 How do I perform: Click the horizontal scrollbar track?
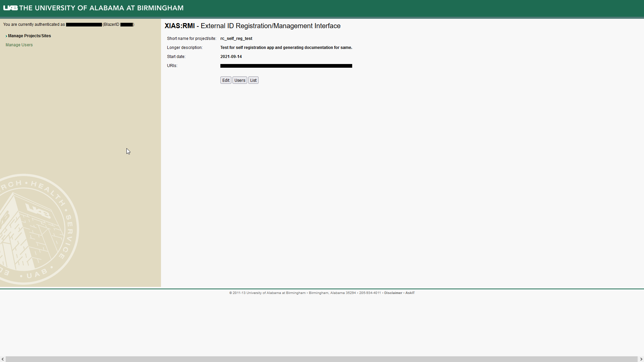[x=322, y=359]
